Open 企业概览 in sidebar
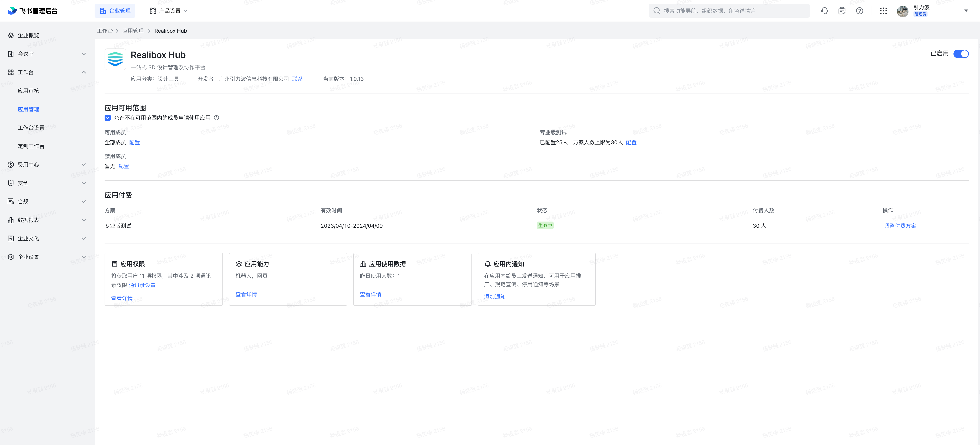 click(28, 35)
